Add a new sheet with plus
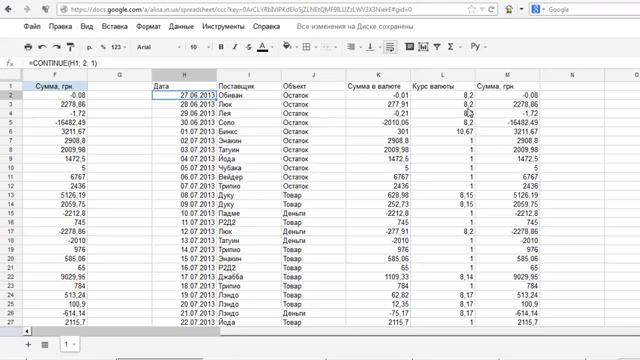Screen dimensions: 640x360 click(x=28, y=344)
